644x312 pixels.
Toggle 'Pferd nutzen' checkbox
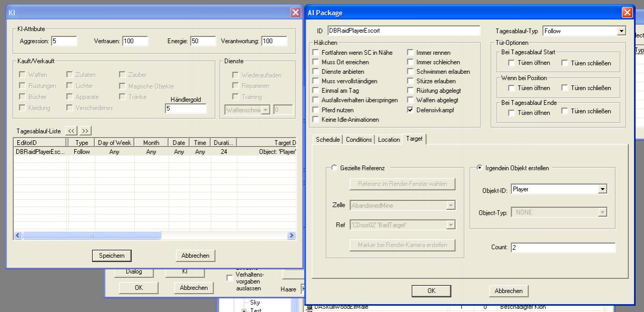316,110
